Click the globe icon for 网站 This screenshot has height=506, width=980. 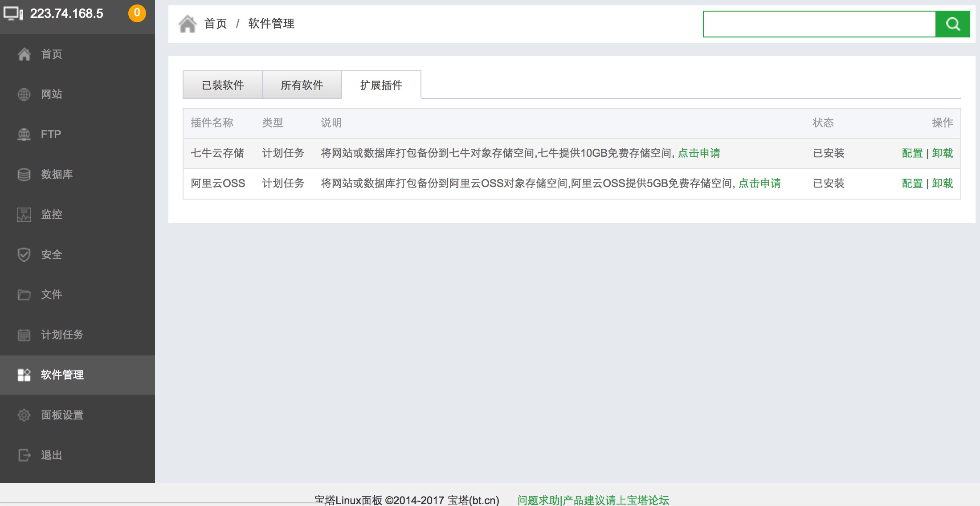pos(24,94)
